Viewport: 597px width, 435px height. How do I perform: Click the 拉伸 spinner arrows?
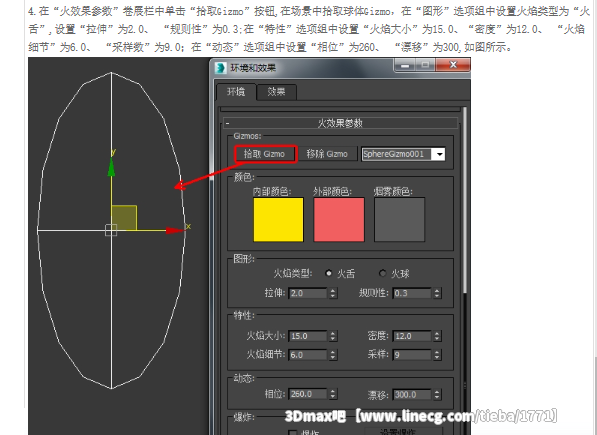point(333,293)
